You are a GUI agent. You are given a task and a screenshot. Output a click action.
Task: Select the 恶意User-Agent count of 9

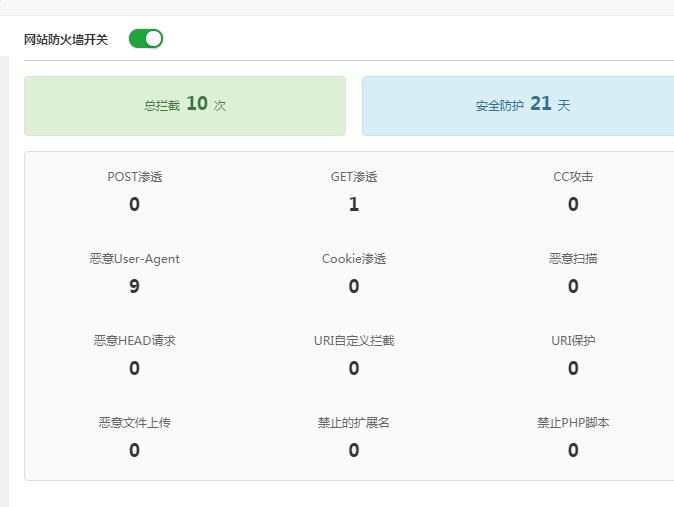[x=135, y=286]
